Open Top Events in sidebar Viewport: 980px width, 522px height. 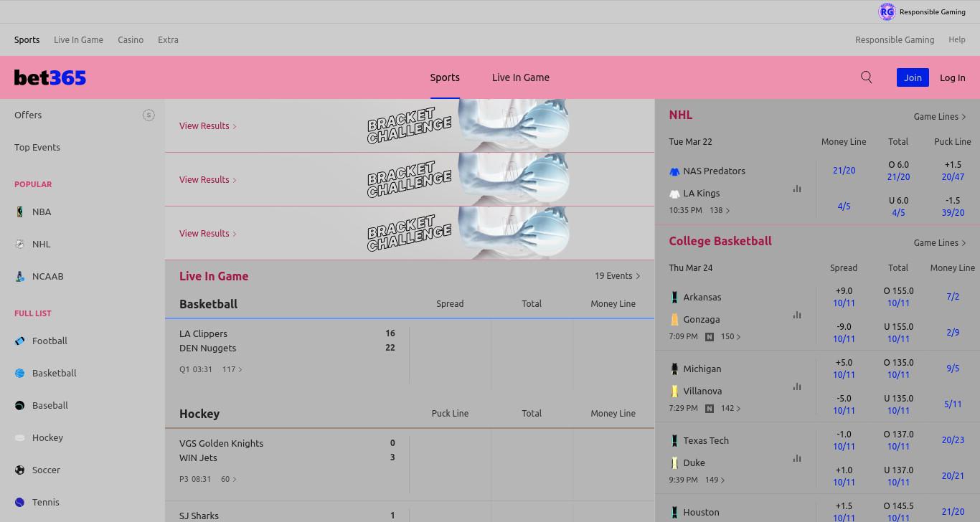click(x=37, y=147)
